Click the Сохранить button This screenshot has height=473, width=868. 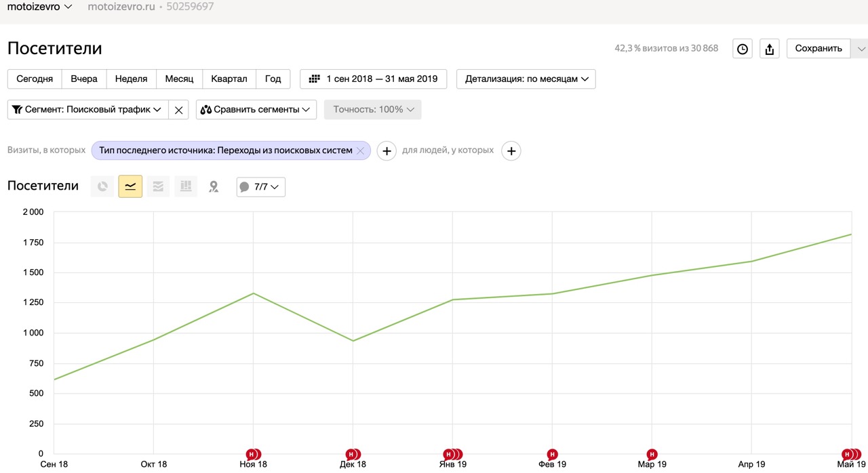click(x=818, y=49)
